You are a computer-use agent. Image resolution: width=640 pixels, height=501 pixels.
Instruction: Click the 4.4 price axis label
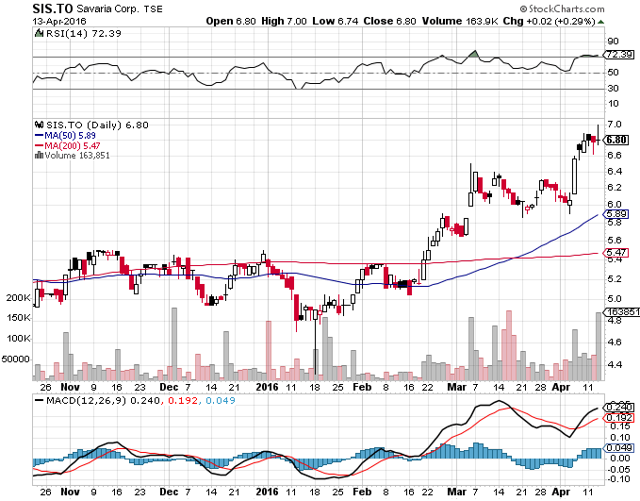coord(614,364)
